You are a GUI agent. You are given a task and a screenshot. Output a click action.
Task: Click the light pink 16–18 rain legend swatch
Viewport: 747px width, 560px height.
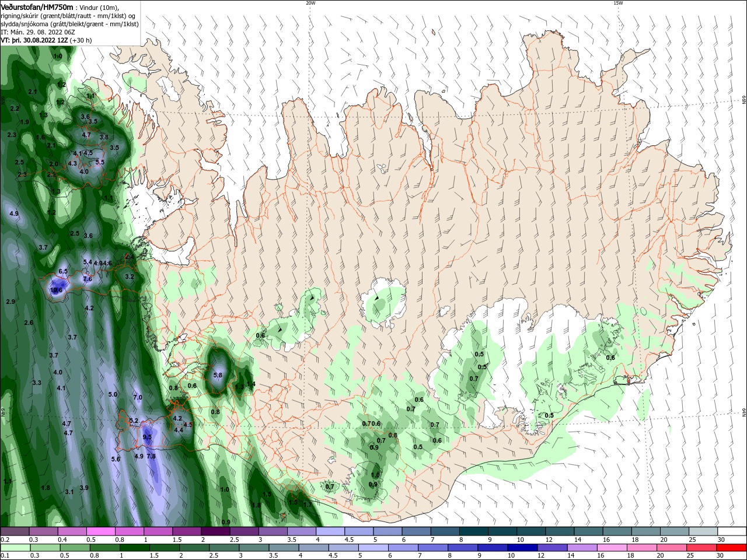click(x=613, y=548)
